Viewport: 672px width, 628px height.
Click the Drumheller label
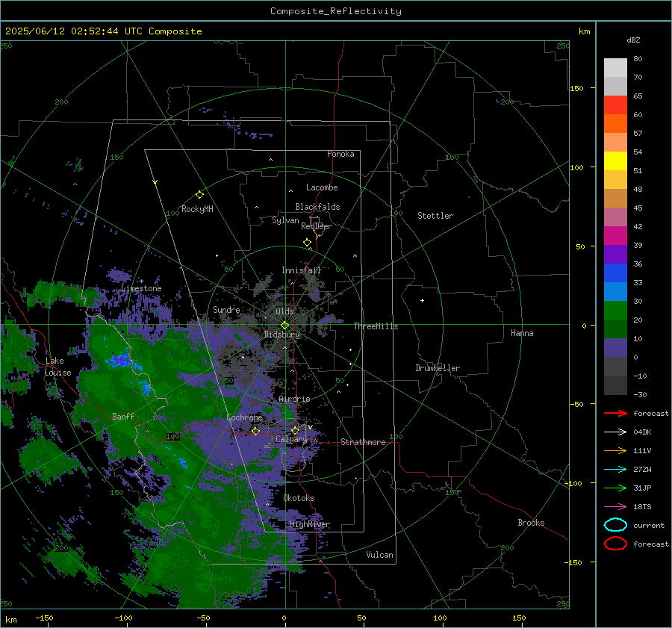click(437, 368)
